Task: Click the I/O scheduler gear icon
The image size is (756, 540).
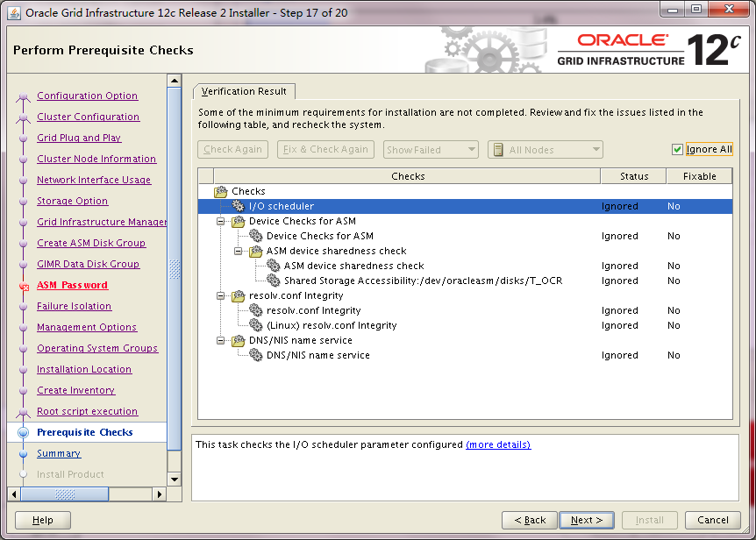Action: click(239, 206)
